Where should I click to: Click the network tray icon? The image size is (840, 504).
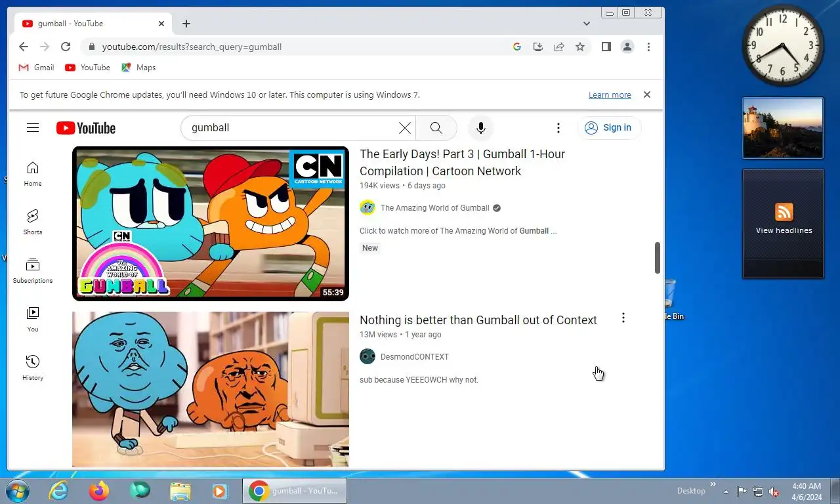click(758, 492)
